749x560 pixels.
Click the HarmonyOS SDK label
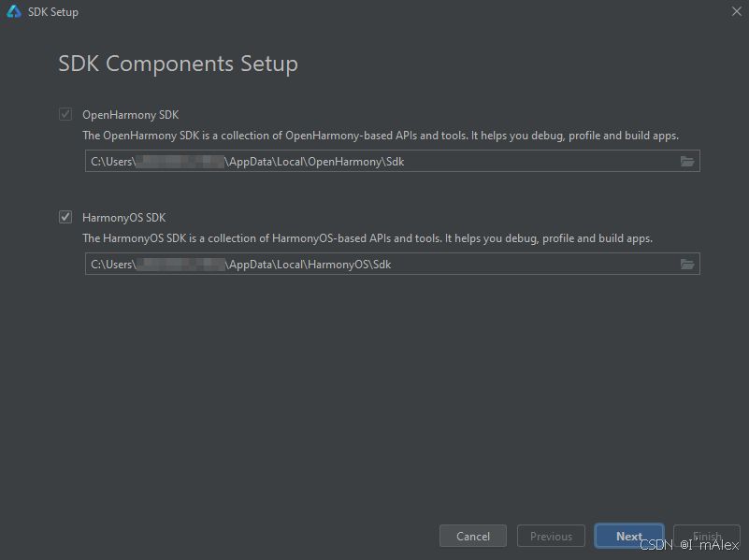point(123,218)
